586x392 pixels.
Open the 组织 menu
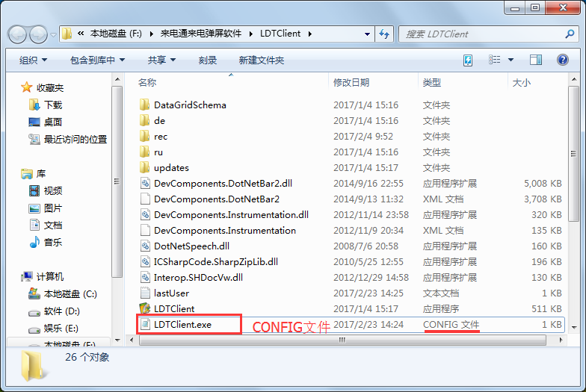pos(33,60)
